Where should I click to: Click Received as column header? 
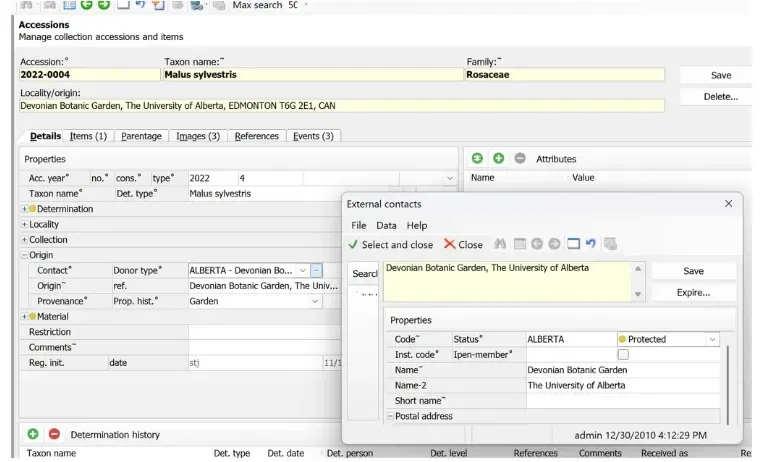coord(664,453)
